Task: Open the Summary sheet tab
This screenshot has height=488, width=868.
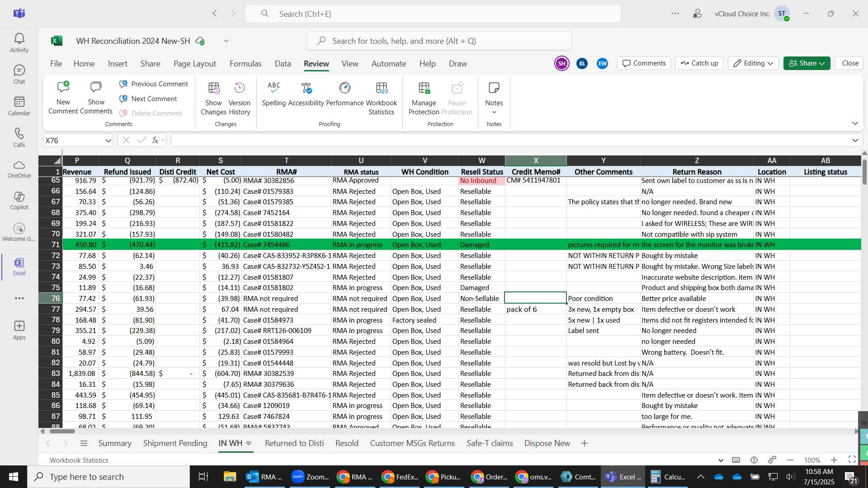Action: tap(115, 443)
